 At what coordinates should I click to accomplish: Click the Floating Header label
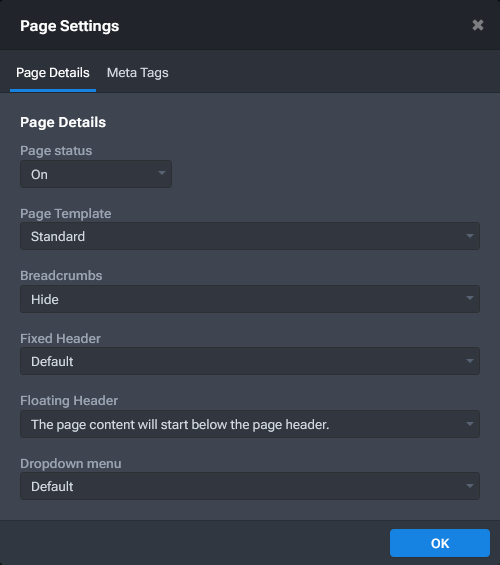[x=69, y=401]
